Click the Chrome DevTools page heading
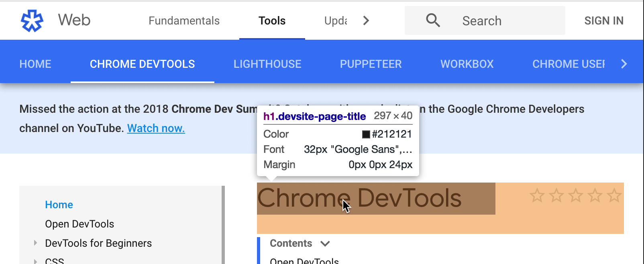This screenshot has width=644, height=264. click(x=359, y=198)
